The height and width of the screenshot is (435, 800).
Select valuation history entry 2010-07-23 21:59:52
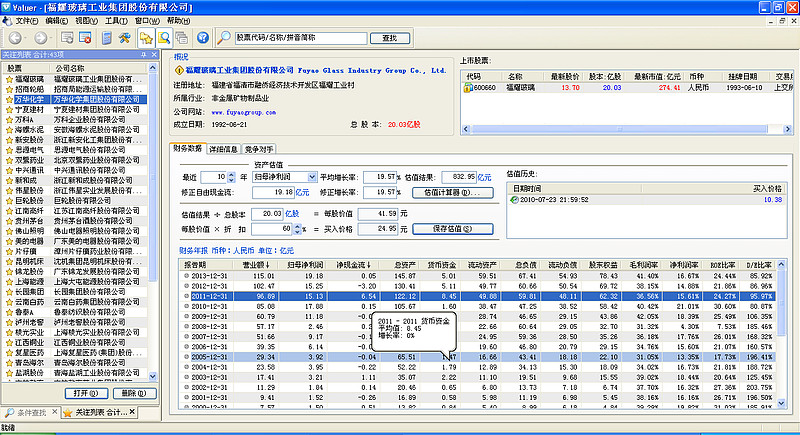click(x=647, y=200)
